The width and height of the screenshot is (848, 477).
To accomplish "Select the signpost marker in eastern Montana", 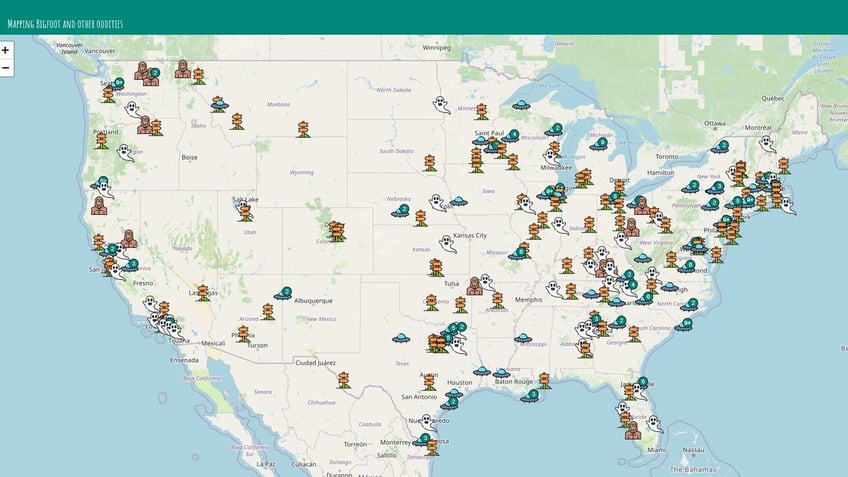I will [x=303, y=129].
